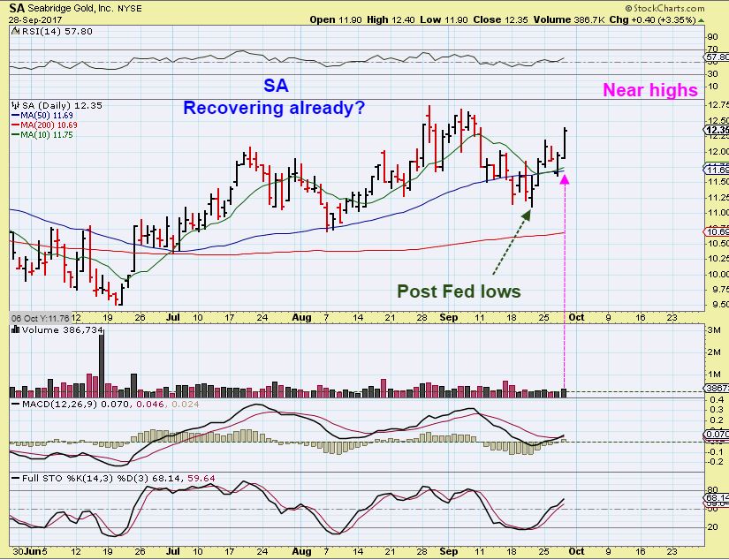
Task: Click the 0.4 mark on MACD scale
Action: click(x=717, y=399)
